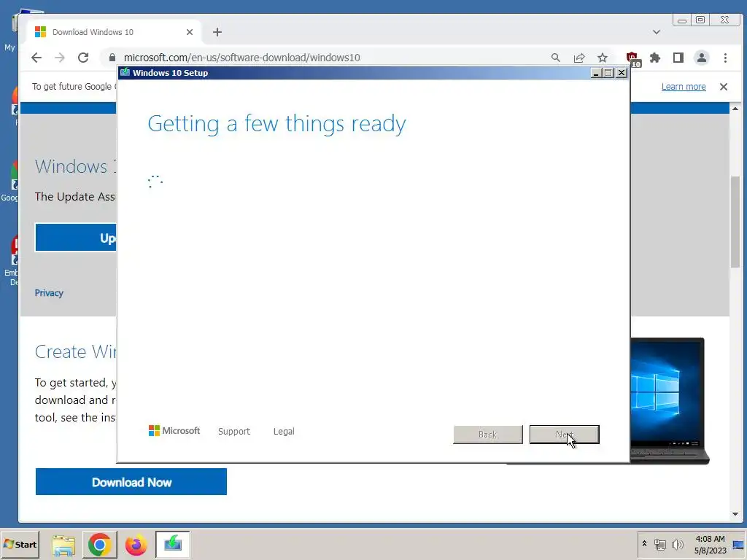Open the Support link in Setup
Screen dimensions: 747x560
tap(234, 432)
